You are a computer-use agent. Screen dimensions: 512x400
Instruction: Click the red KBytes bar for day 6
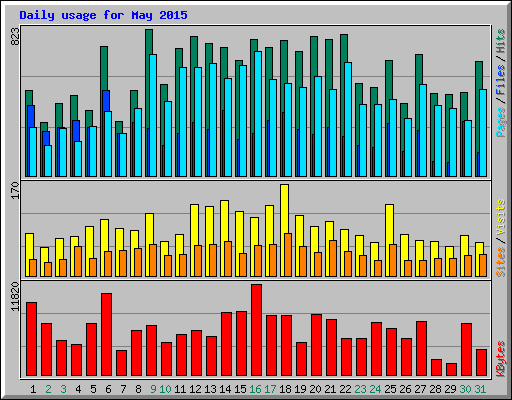(106, 335)
